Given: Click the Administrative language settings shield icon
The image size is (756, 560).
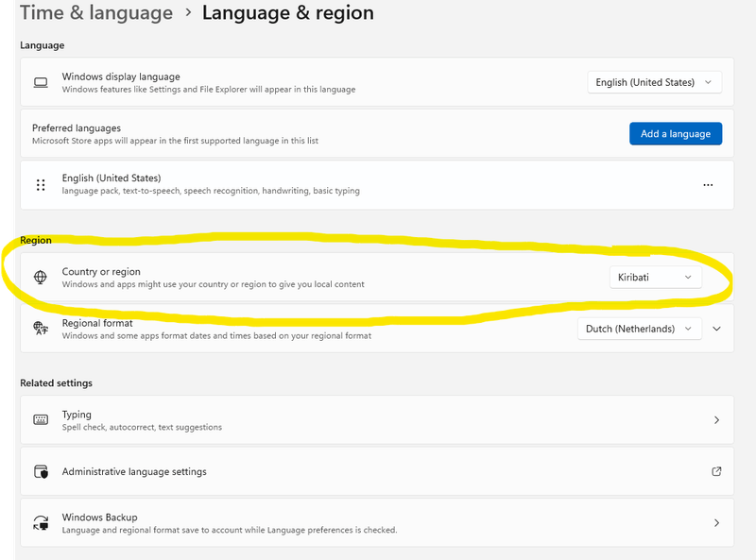Looking at the screenshot, I should (41, 471).
